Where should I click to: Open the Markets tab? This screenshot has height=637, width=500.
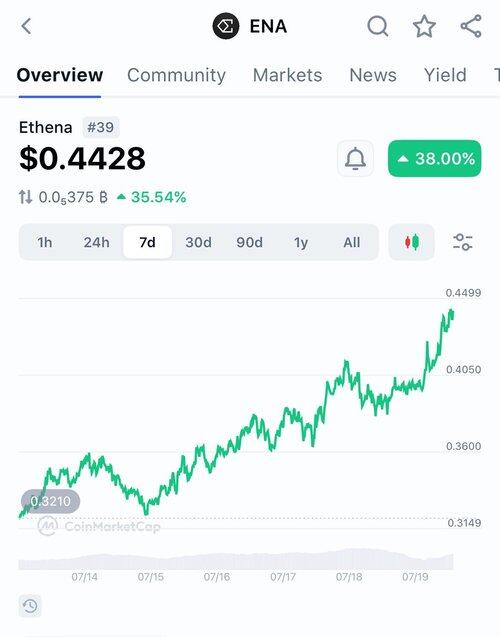(x=288, y=75)
